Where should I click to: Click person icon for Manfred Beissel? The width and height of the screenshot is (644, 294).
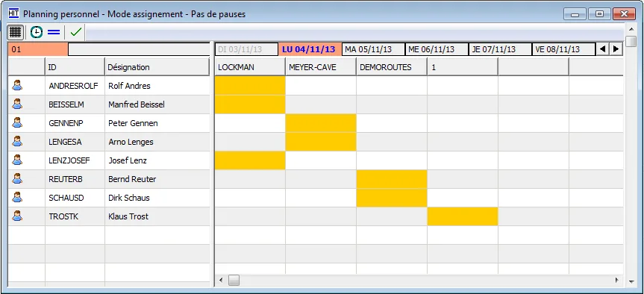pyautogui.click(x=17, y=104)
